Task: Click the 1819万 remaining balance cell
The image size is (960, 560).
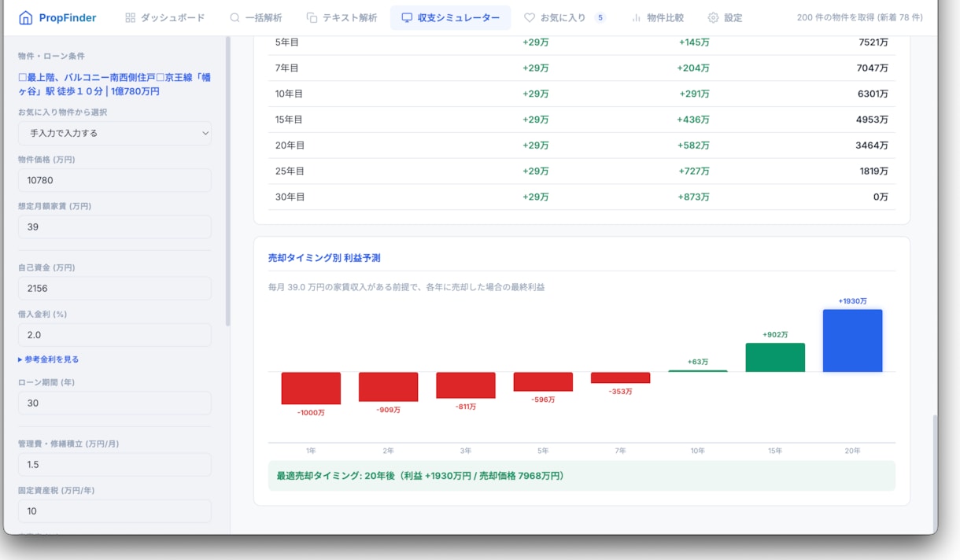Action: (x=873, y=171)
